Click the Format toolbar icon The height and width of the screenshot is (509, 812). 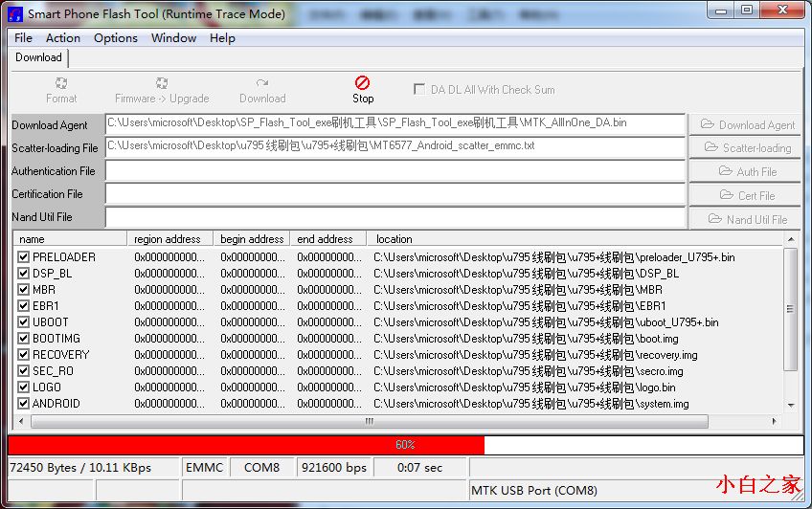[x=61, y=83]
